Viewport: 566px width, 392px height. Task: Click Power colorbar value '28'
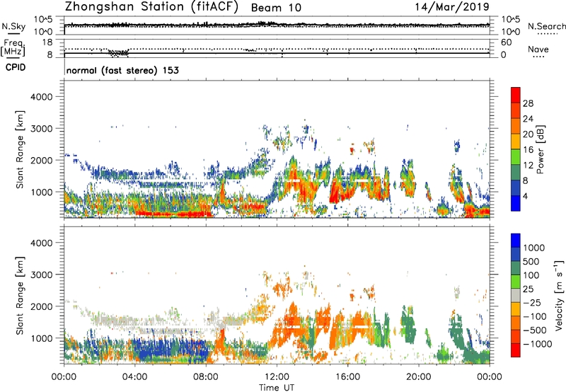point(528,103)
